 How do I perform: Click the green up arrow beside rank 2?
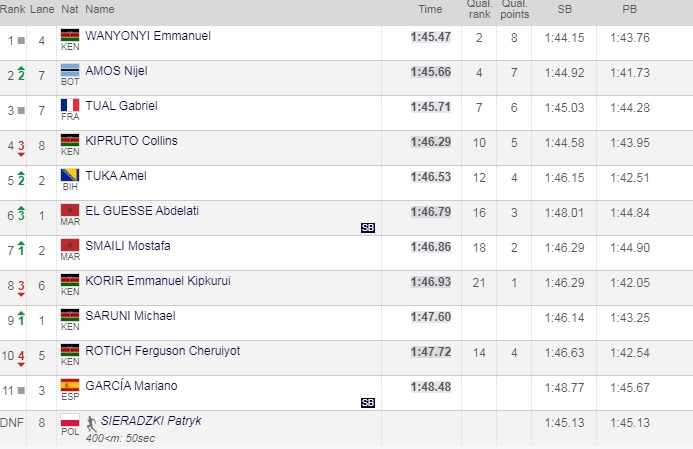pos(20,73)
